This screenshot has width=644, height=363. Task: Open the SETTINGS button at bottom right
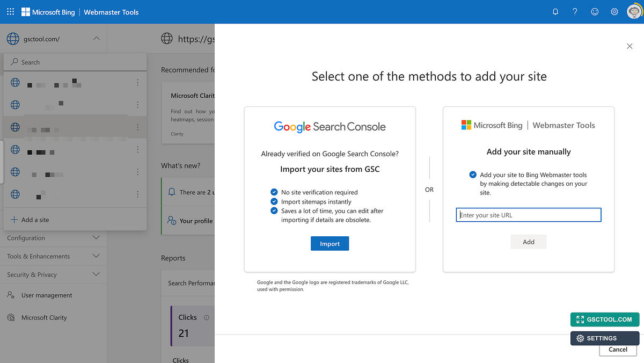click(605, 338)
